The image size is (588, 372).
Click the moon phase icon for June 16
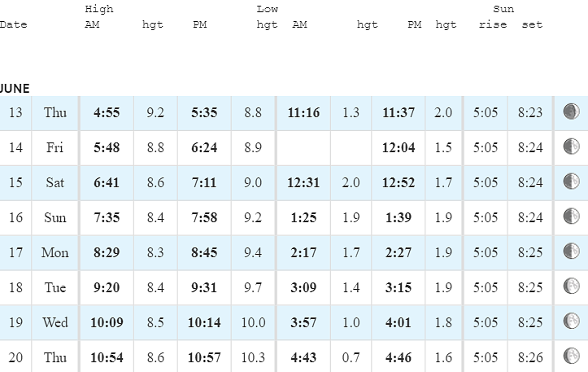571,217
